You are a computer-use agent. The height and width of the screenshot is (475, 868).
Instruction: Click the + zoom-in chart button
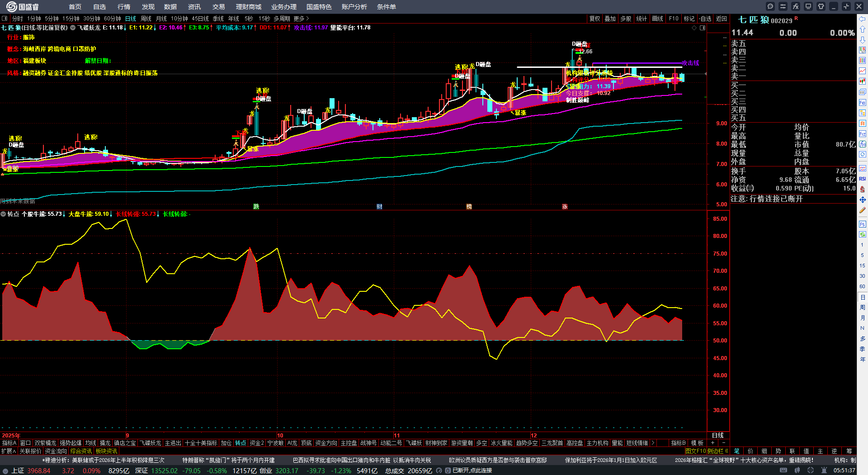click(x=713, y=443)
